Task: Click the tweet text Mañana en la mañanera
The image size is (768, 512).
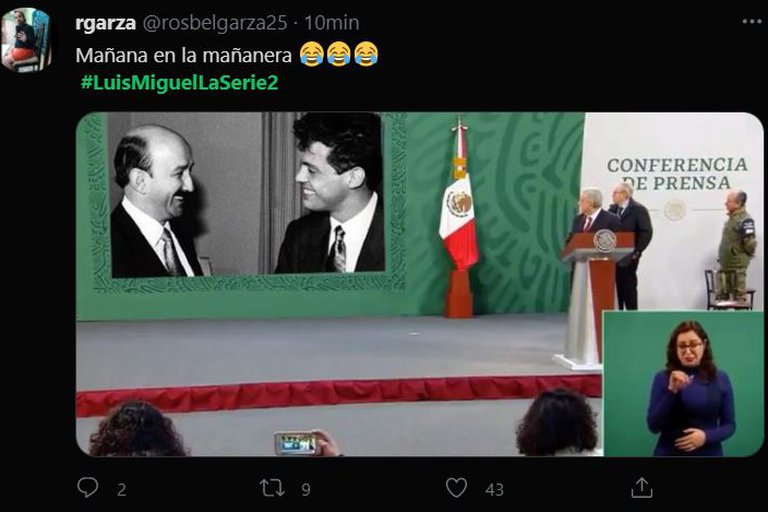Action: click(184, 55)
